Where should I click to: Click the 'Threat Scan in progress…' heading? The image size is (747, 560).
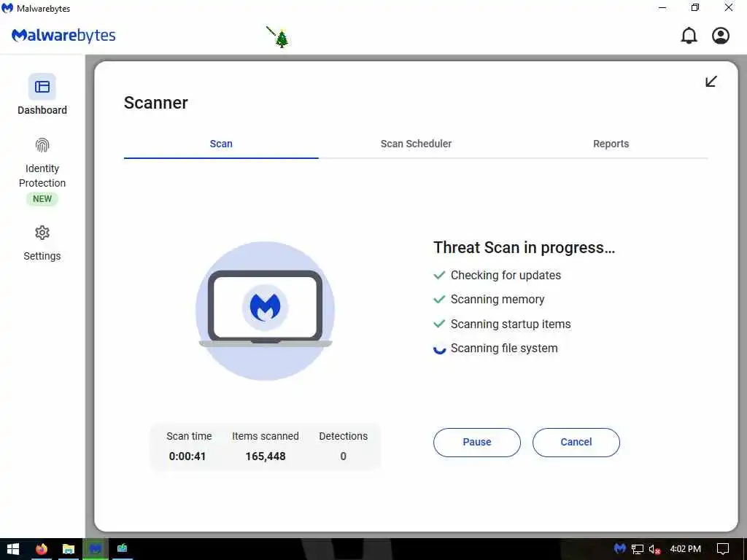[524, 248]
